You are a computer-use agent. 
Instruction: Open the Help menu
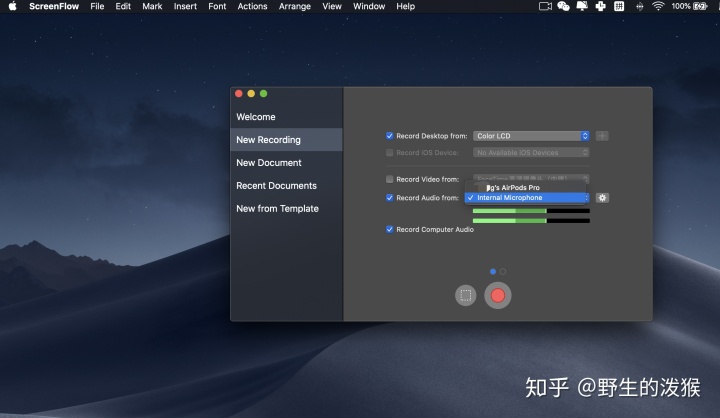pyautogui.click(x=405, y=6)
